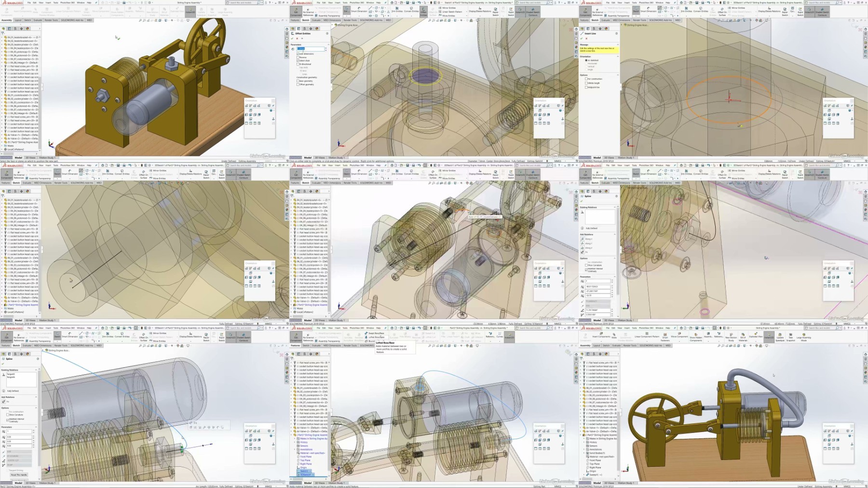Click Swept Boss/Base in the Lofted Boss/Base window
The height and width of the screenshot is (488, 868).
376,333
